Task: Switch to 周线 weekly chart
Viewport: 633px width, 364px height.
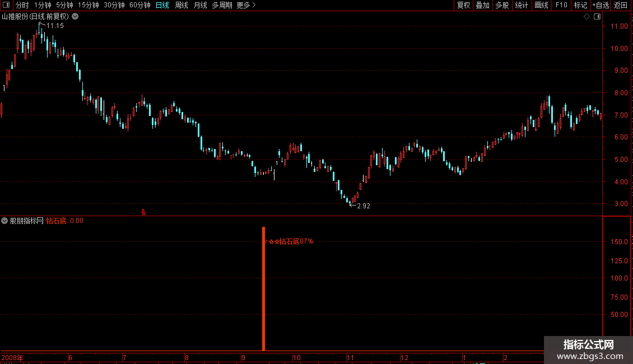Action: click(x=181, y=5)
